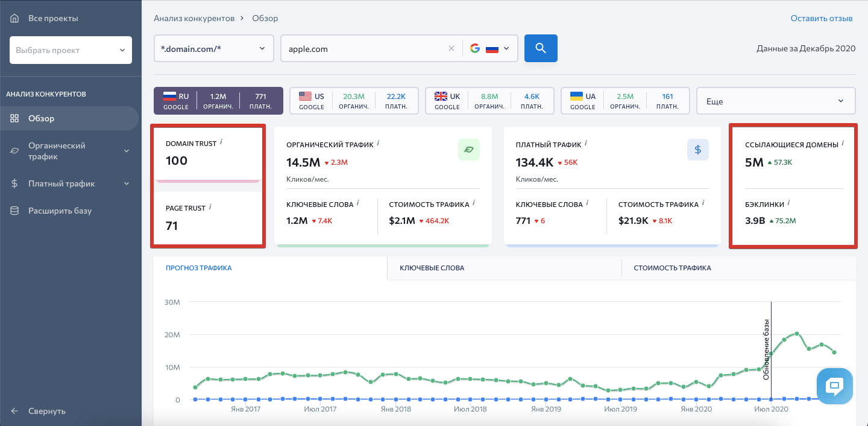Click the home icon beside Все проекты

(x=14, y=19)
